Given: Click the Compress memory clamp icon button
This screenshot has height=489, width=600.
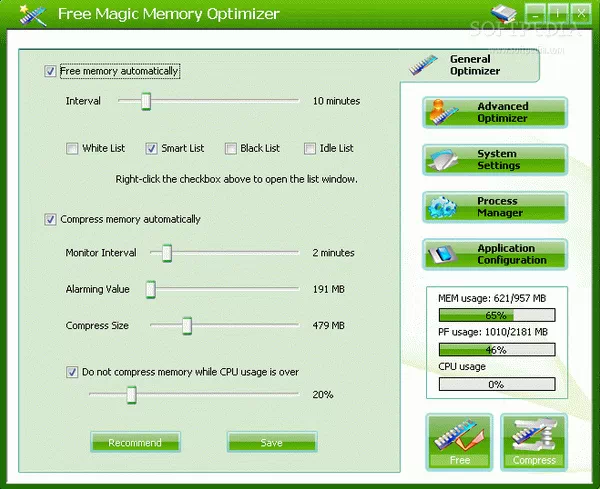Looking at the screenshot, I should [534, 442].
